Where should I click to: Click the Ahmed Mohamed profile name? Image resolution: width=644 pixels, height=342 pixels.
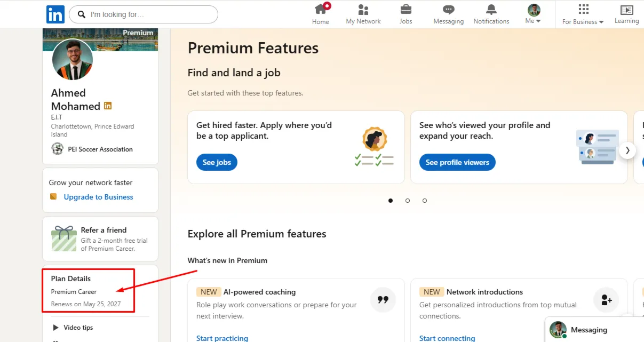(x=76, y=99)
